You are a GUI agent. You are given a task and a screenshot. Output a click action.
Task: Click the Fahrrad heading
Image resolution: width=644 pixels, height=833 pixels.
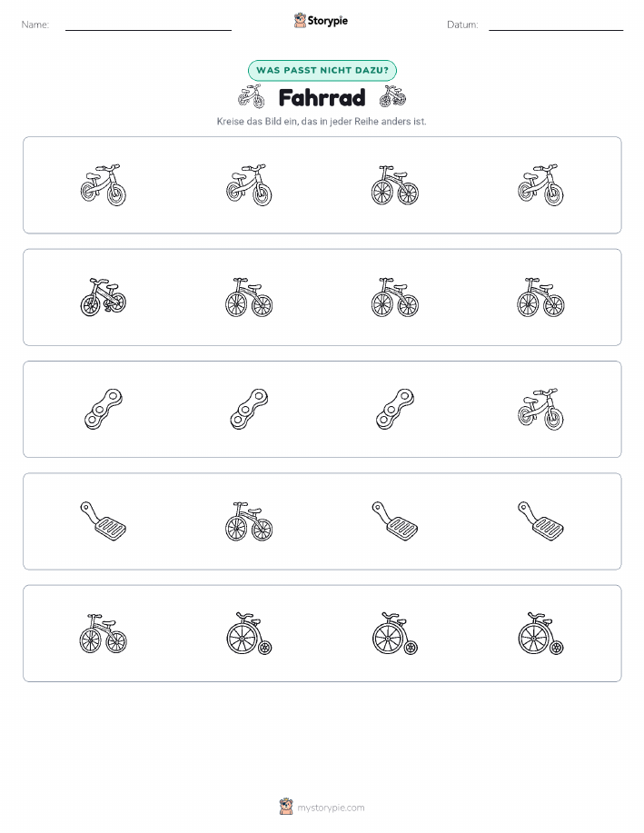(322, 98)
